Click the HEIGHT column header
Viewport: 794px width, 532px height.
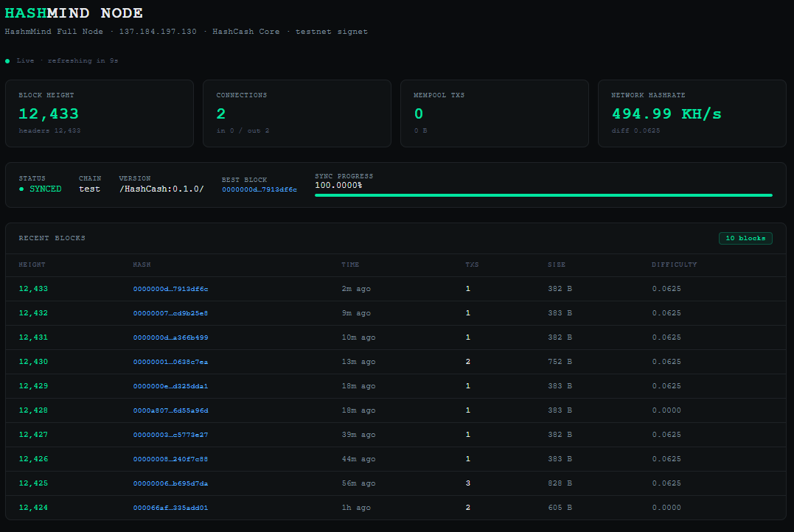pos(32,265)
